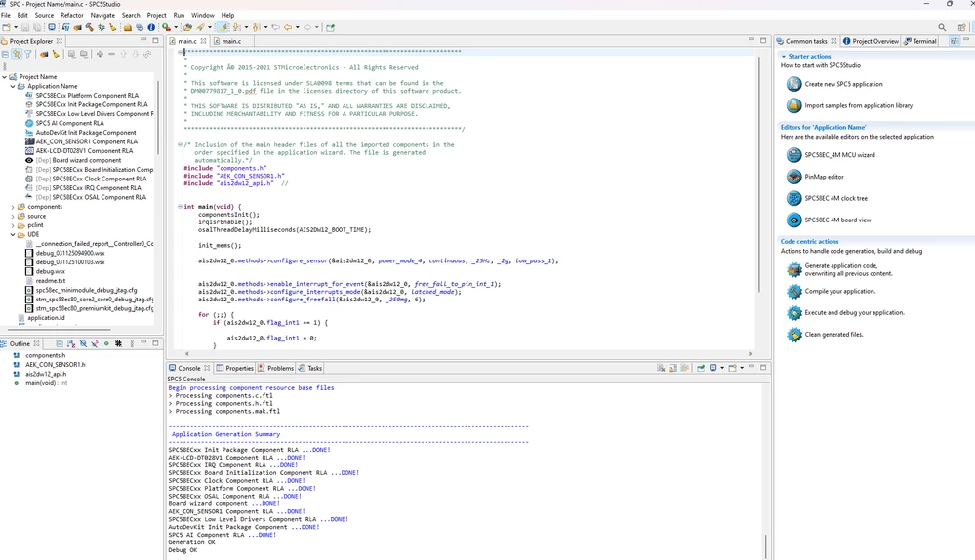The height and width of the screenshot is (560, 975).
Task: Click the New file toolbar icon
Action: (x=6, y=27)
